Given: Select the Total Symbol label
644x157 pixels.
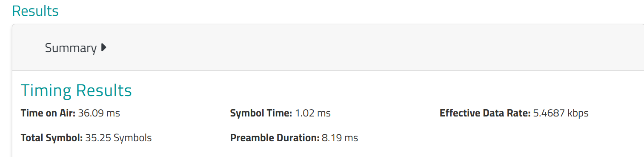Looking at the screenshot, I should [52, 138].
